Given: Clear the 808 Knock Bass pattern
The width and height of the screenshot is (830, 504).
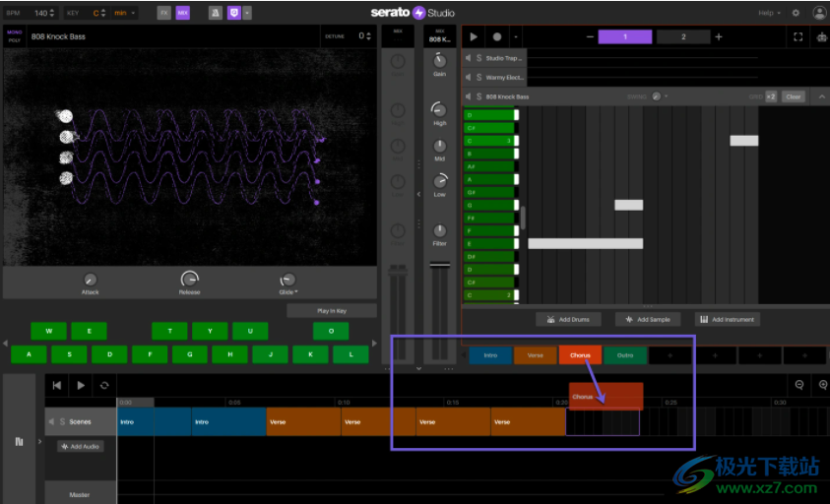Looking at the screenshot, I should point(793,96).
